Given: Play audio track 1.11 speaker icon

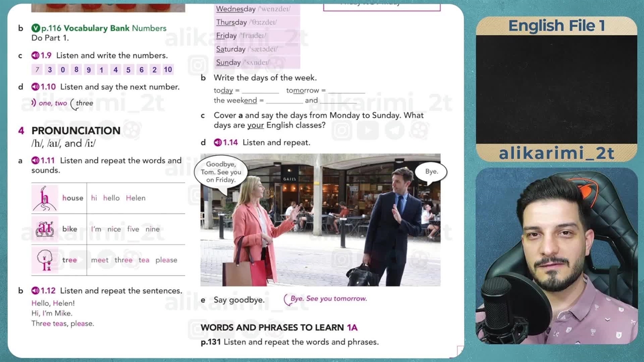Looking at the screenshot, I should (35, 161).
